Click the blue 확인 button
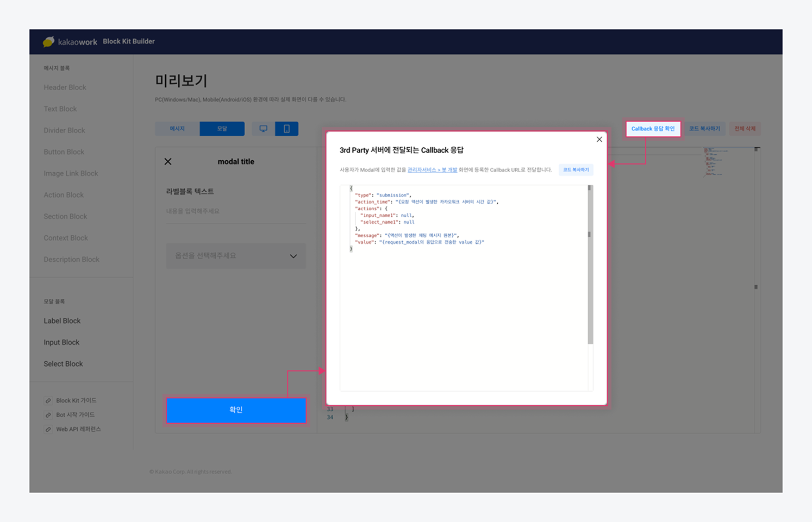This screenshot has height=522, width=812. (236, 410)
